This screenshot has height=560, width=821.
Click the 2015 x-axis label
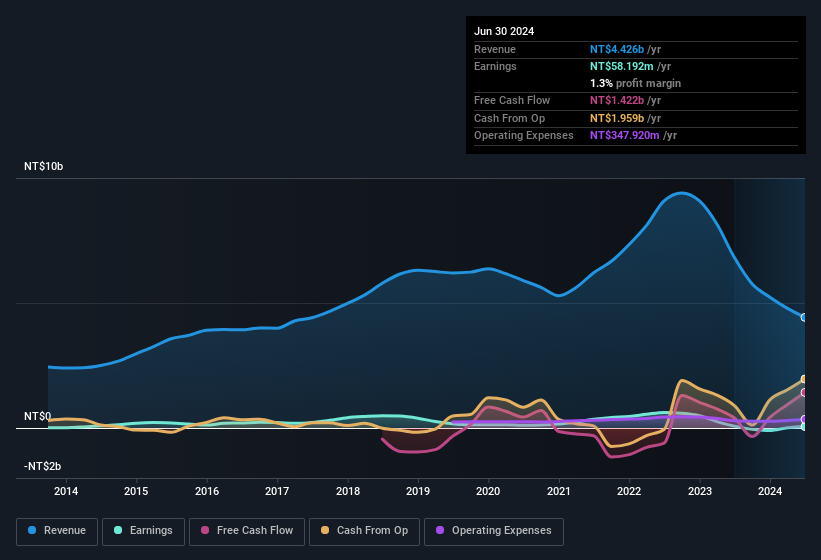(136, 491)
